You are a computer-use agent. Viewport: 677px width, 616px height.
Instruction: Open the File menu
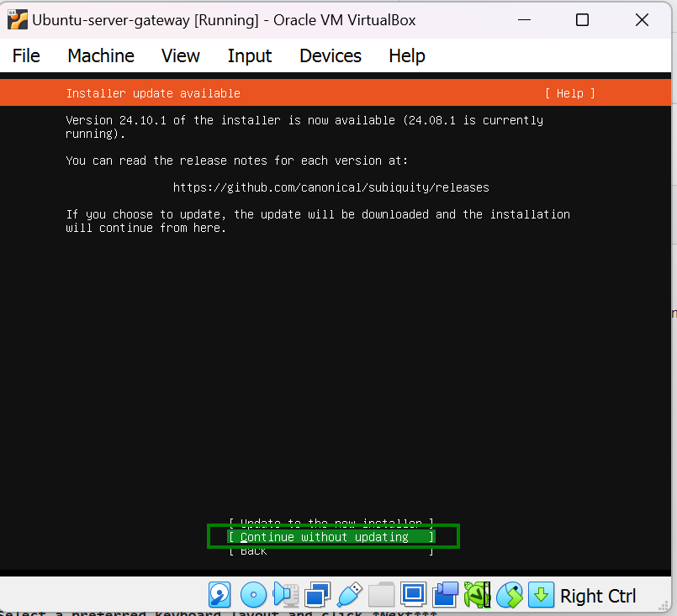pyautogui.click(x=26, y=55)
